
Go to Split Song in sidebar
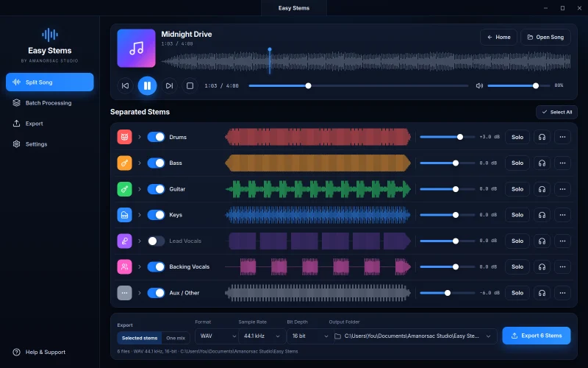(x=50, y=82)
